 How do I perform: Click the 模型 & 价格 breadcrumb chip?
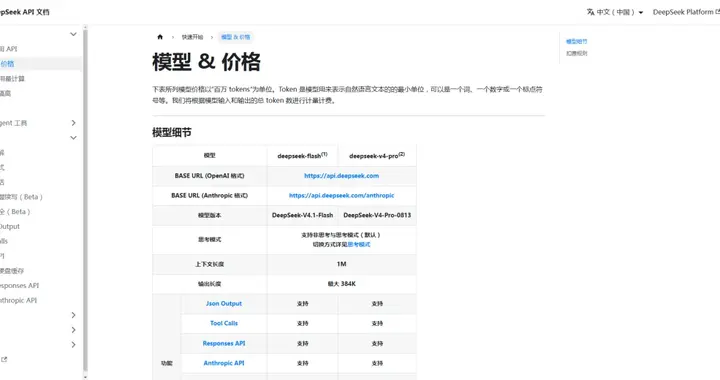pyautogui.click(x=236, y=37)
